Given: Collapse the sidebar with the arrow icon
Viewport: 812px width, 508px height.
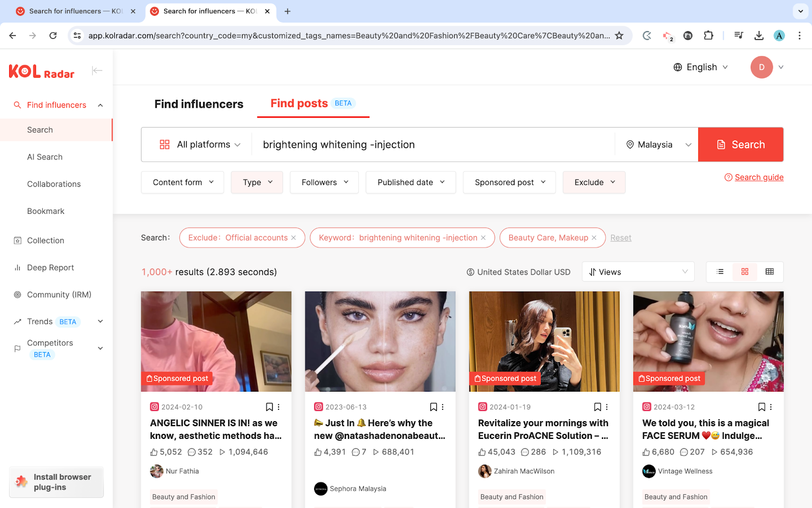Looking at the screenshot, I should pyautogui.click(x=97, y=71).
